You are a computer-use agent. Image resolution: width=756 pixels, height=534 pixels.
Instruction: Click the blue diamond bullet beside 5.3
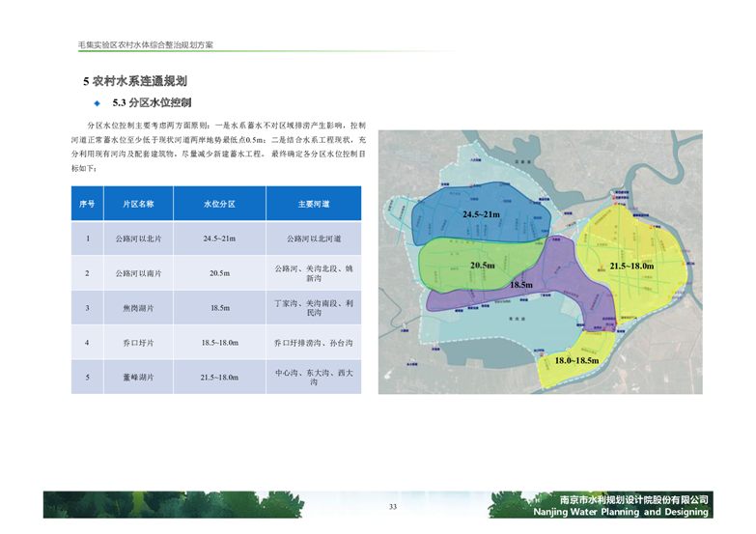point(98,102)
